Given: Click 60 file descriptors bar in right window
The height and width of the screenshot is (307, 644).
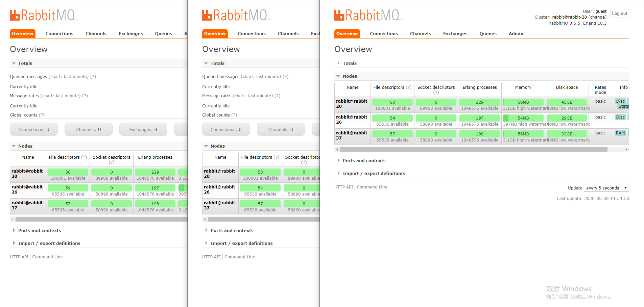Looking at the screenshot, I should pyautogui.click(x=392, y=102).
